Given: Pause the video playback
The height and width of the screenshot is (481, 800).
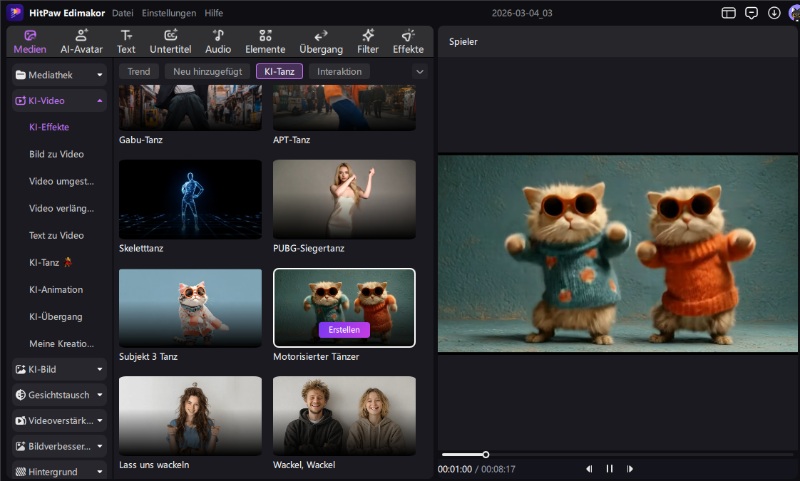Looking at the screenshot, I should 609,468.
